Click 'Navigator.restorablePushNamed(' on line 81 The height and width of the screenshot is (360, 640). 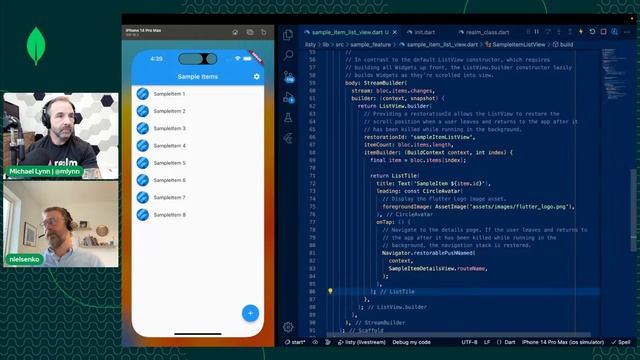pos(429,253)
